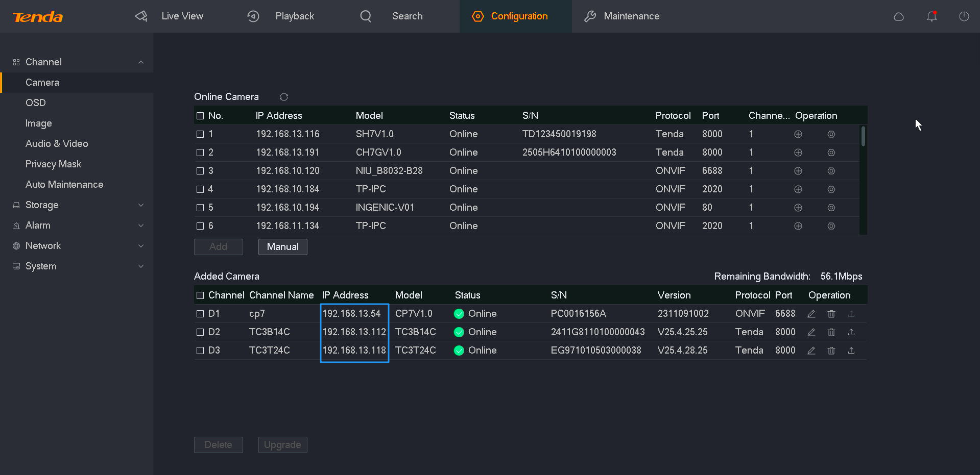The height and width of the screenshot is (475, 980).
Task: Delete the D2 TC3B14C camera with trash icon
Action: (x=831, y=332)
